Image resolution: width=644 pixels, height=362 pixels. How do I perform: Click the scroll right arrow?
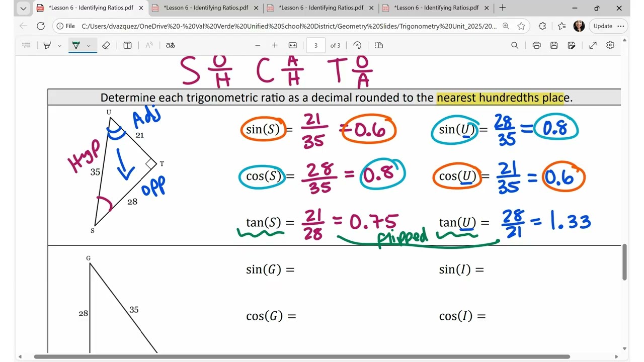(x=617, y=357)
